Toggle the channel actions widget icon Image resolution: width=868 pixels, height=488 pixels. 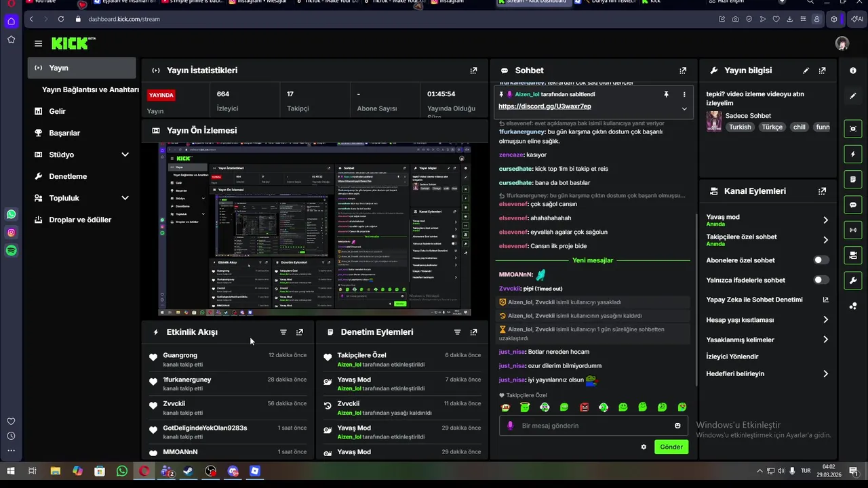pos(853,256)
